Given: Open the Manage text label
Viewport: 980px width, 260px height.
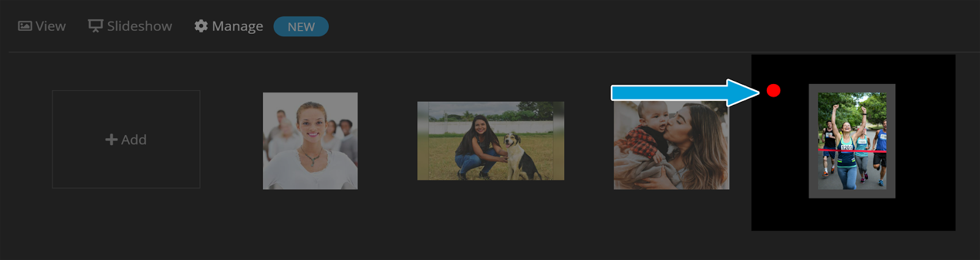Looking at the screenshot, I should (x=238, y=26).
